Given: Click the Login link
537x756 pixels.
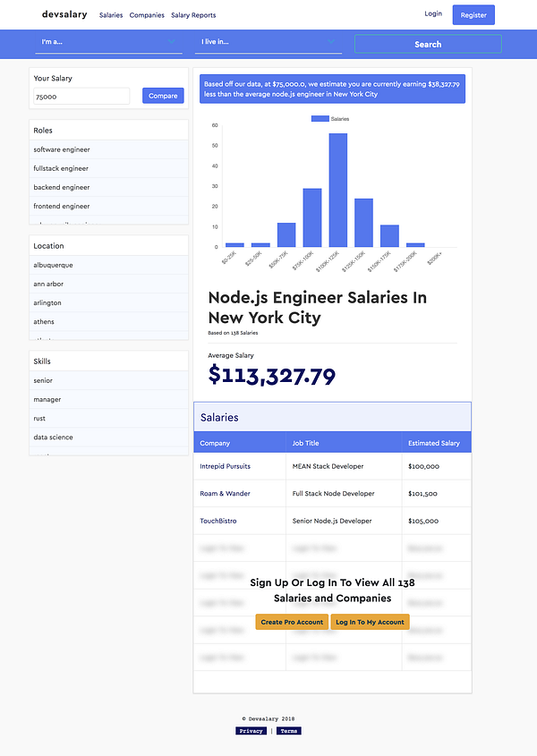Looking at the screenshot, I should 433,14.
